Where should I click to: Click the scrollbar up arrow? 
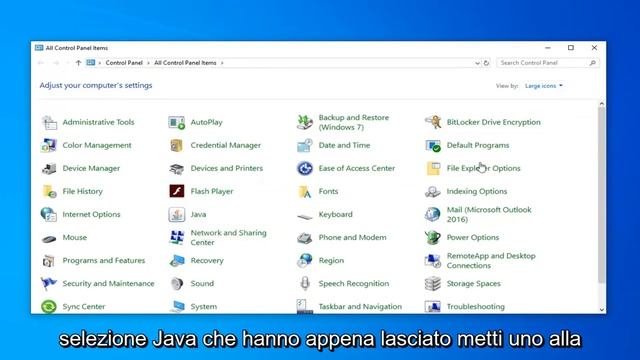tap(602, 104)
